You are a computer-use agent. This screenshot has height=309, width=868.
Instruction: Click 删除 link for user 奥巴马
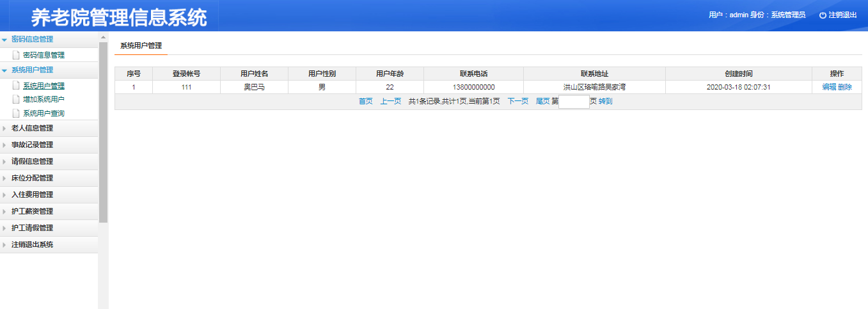pos(845,87)
